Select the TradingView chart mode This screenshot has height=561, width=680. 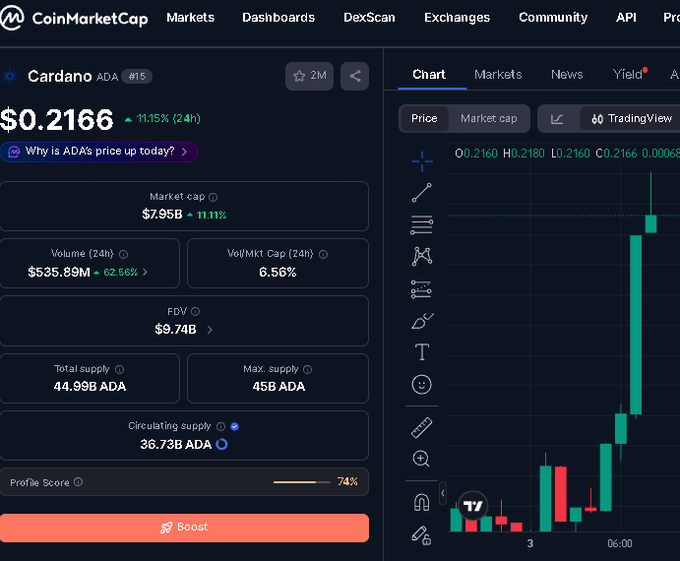631,118
